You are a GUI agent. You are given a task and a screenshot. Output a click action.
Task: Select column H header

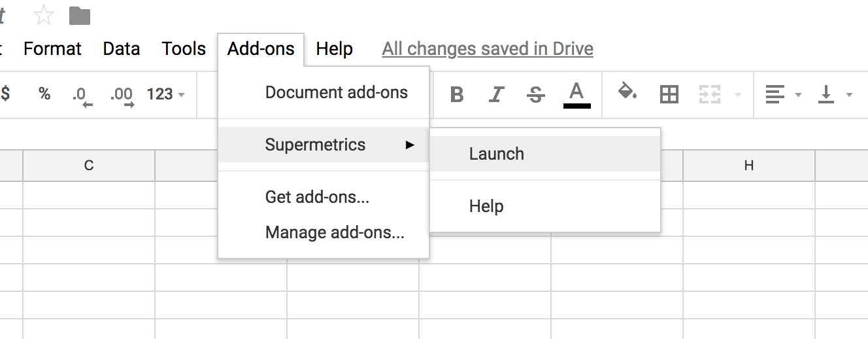coord(749,166)
